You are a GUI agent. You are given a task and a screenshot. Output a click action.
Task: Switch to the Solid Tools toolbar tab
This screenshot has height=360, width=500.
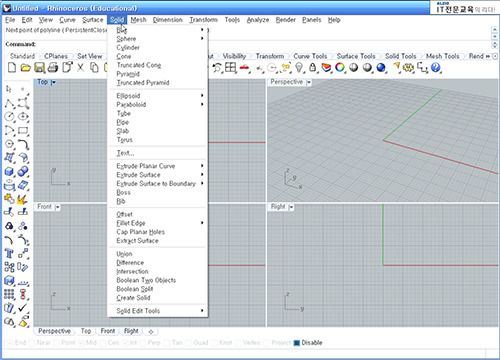pos(400,56)
